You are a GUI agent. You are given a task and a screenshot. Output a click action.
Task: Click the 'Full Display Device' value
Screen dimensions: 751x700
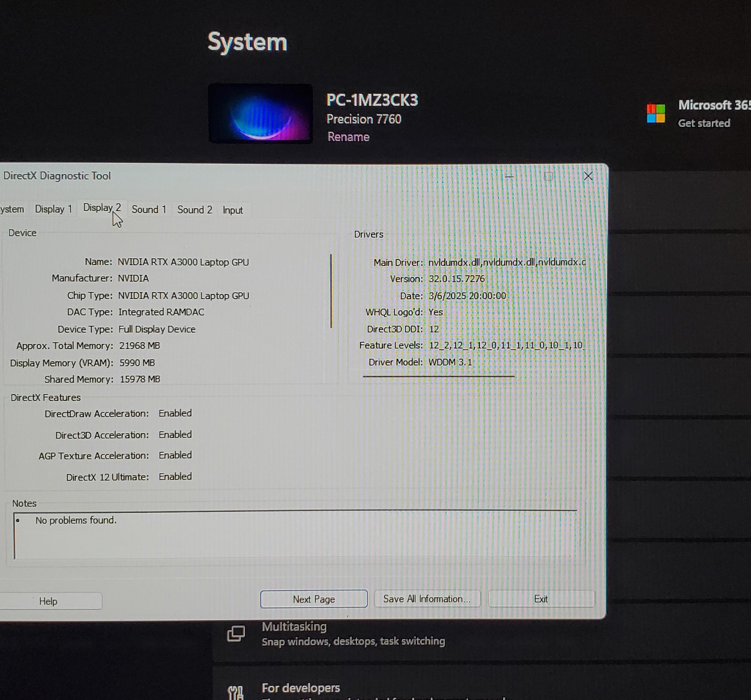(x=157, y=329)
